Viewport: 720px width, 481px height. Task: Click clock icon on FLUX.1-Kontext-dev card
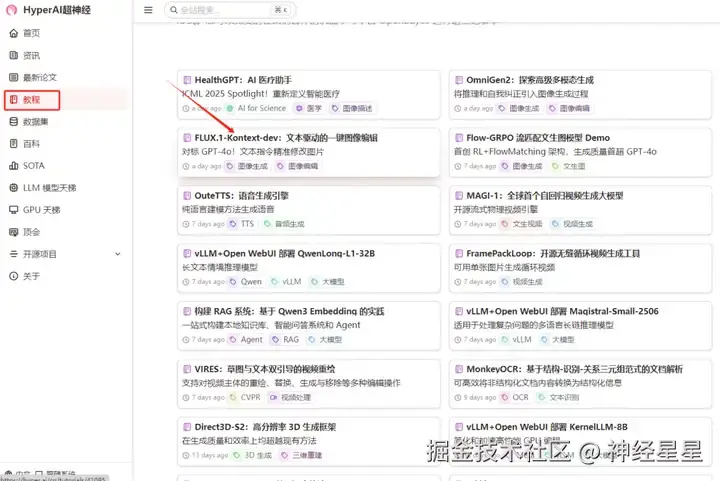coord(186,166)
